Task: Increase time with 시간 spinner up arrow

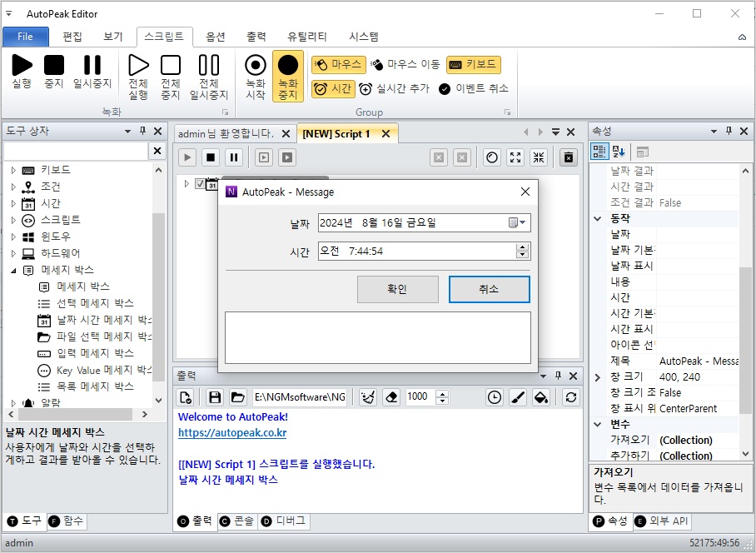Action: [x=522, y=247]
